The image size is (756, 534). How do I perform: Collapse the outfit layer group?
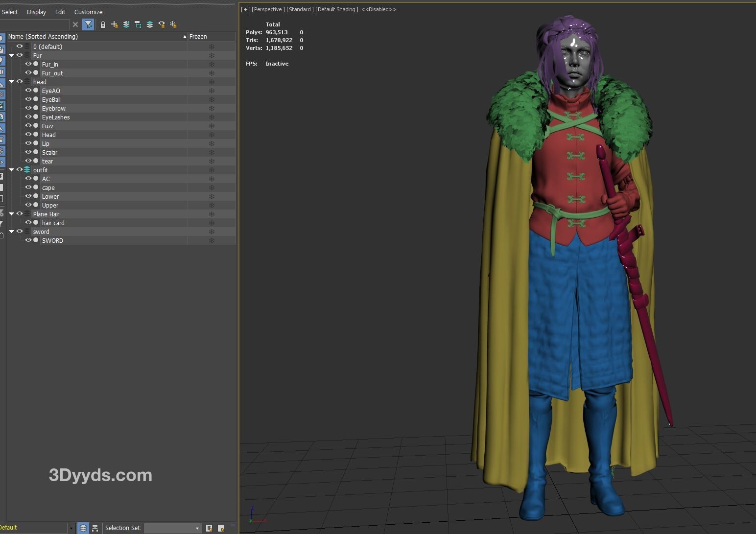(x=11, y=170)
